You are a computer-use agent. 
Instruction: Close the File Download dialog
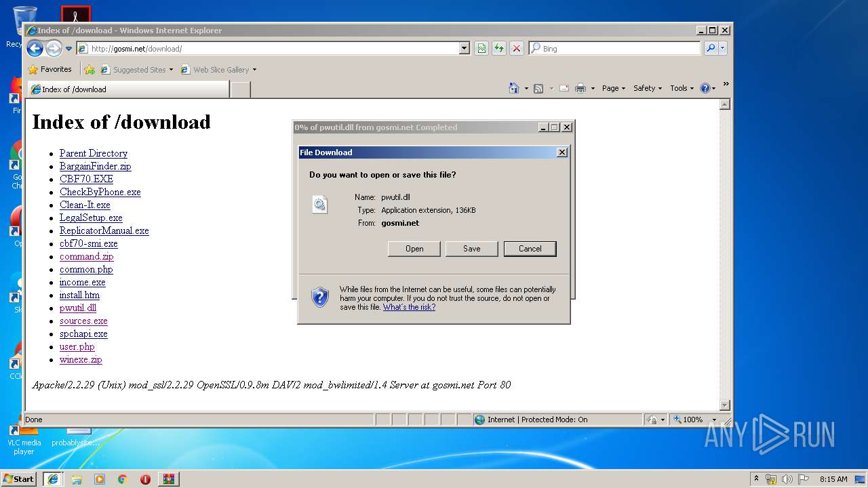(x=562, y=152)
